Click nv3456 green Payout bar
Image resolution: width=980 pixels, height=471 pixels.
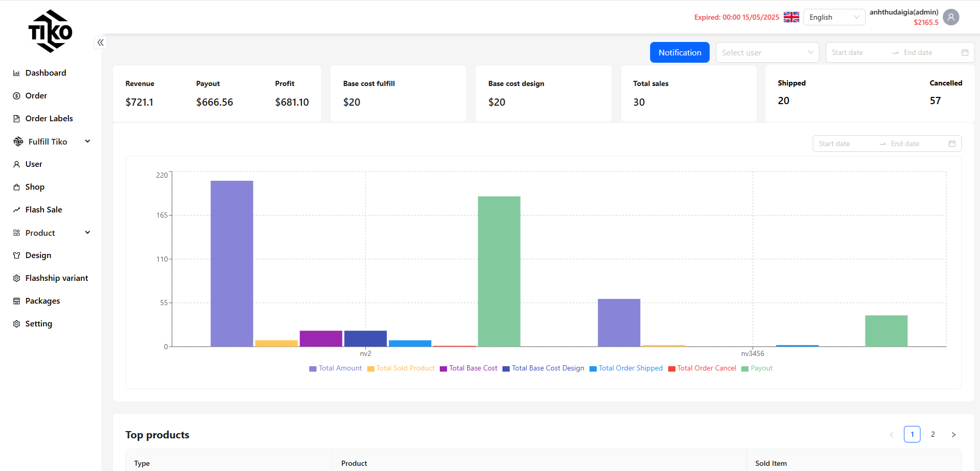pyautogui.click(x=886, y=331)
